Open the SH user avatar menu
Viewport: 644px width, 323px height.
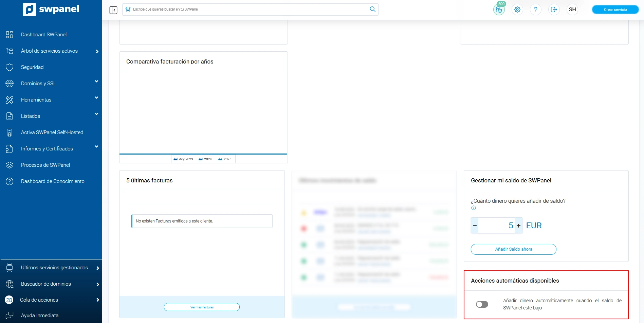tap(572, 10)
